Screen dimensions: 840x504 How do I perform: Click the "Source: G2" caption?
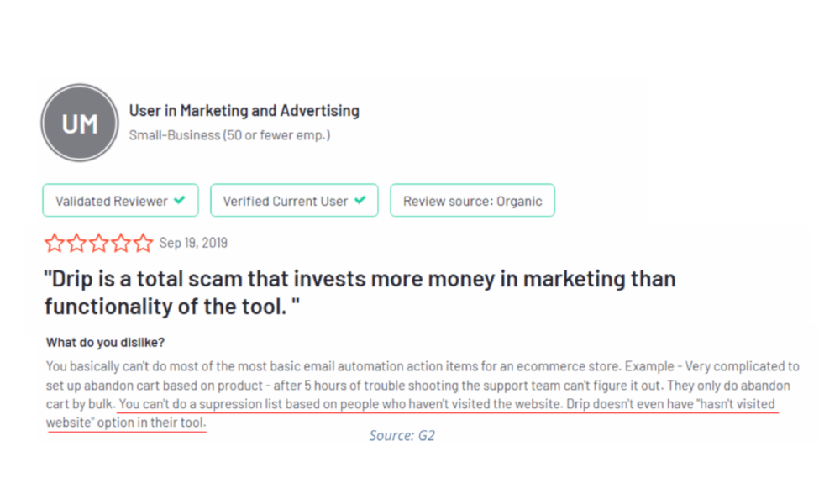click(402, 436)
